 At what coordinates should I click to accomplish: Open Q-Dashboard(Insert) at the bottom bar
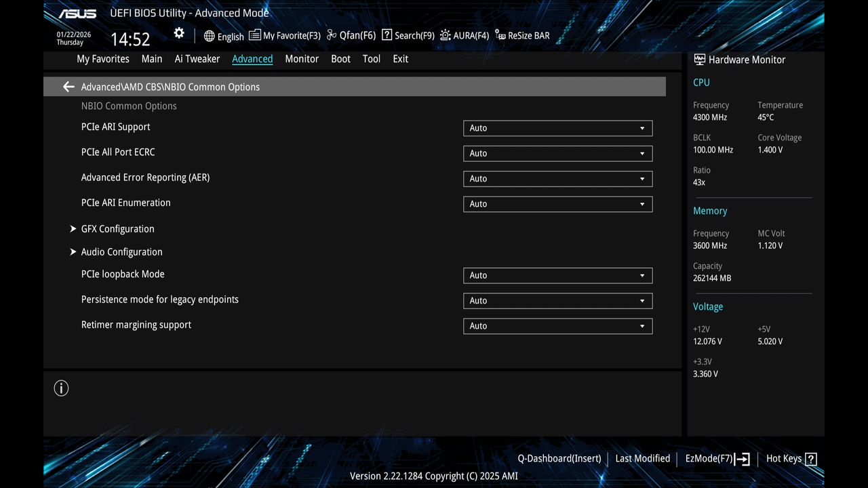[559, 458]
